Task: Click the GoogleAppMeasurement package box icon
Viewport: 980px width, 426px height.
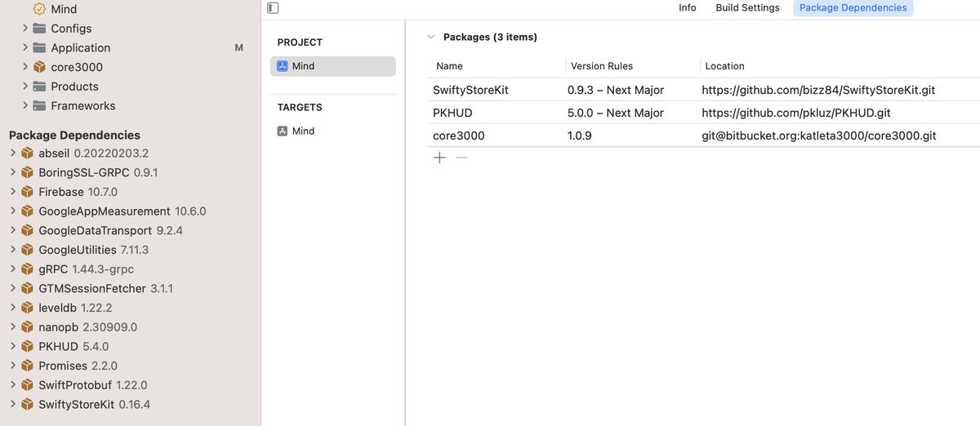Action: [27, 211]
